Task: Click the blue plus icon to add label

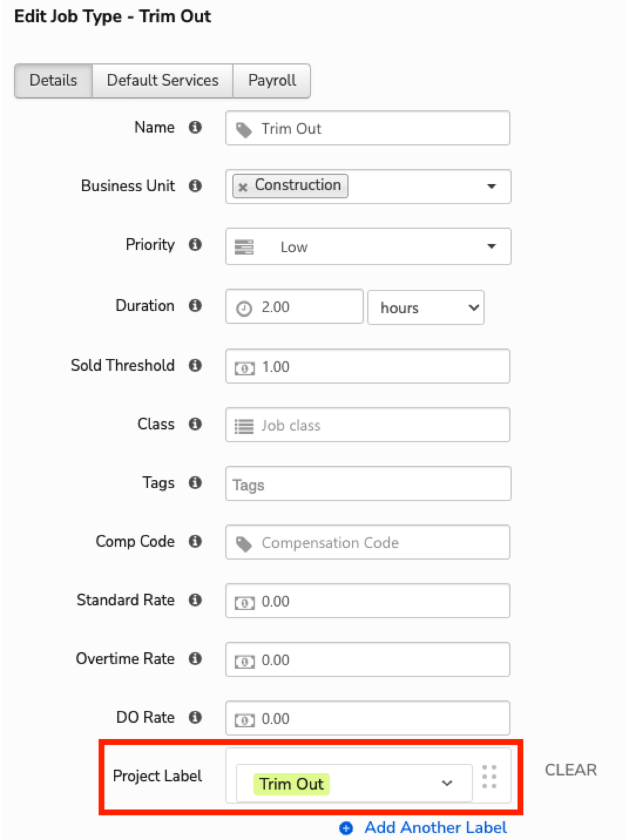Action: pos(347,828)
